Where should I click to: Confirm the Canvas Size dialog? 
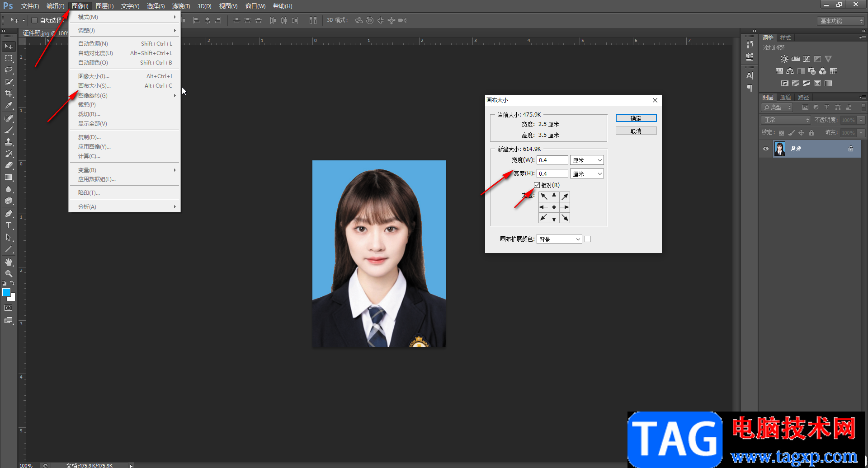click(636, 118)
